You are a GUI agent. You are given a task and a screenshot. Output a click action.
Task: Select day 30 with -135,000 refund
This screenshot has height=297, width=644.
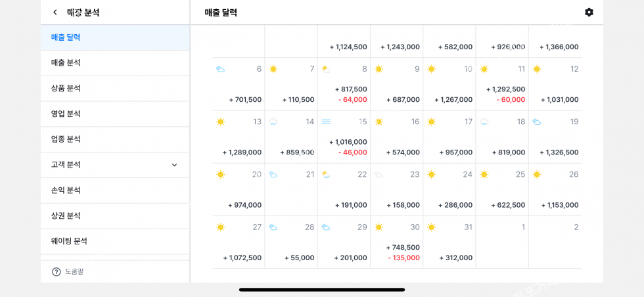(x=396, y=242)
